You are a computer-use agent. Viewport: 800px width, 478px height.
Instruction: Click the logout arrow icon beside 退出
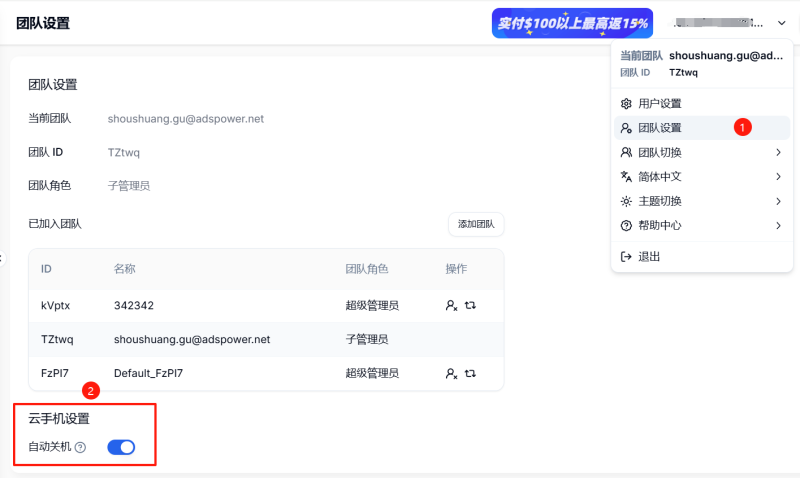pyautogui.click(x=626, y=257)
